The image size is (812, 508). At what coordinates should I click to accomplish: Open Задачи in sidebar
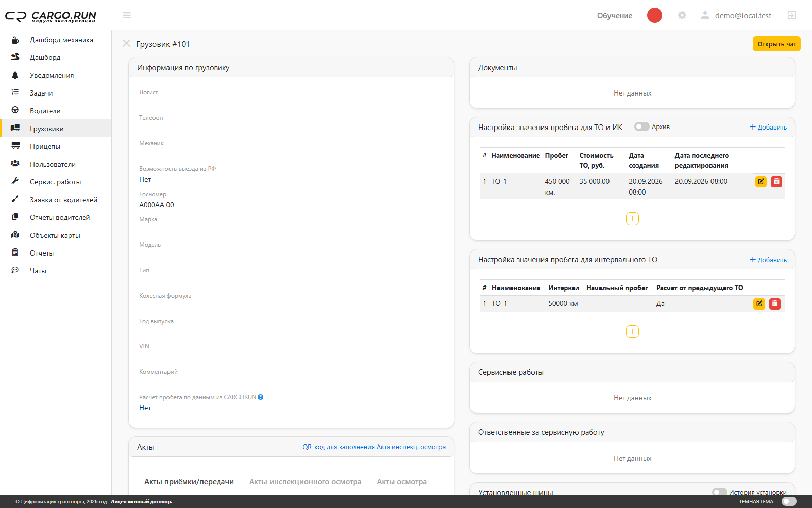pos(56,93)
